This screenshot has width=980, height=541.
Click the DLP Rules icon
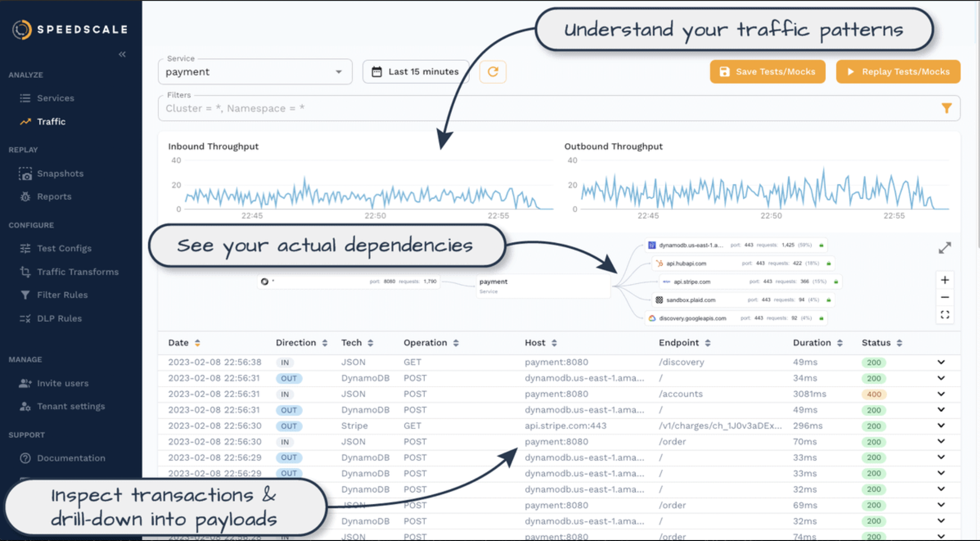click(x=25, y=319)
